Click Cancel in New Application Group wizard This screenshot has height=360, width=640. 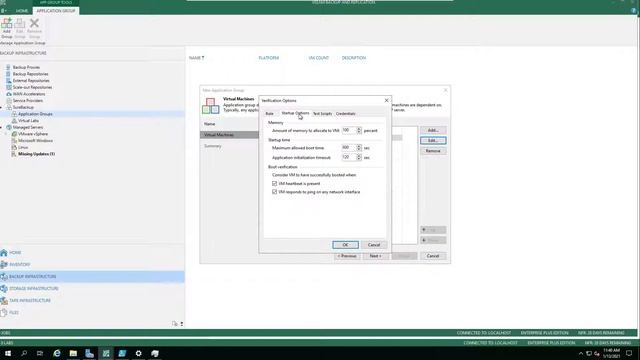click(x=433, y=256)
